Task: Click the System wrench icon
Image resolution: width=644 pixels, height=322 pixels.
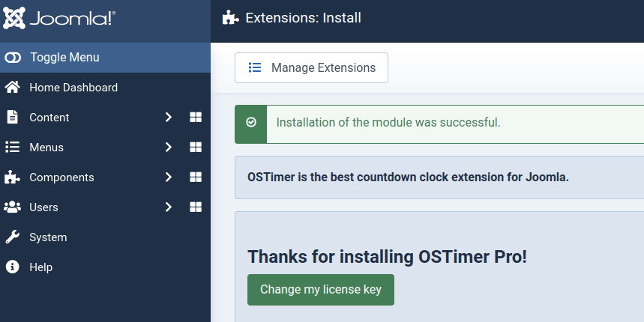Action: [x=12, y=237]
